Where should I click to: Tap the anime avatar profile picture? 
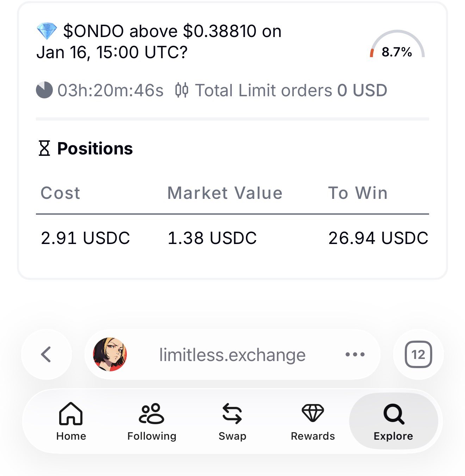(110, 354)
